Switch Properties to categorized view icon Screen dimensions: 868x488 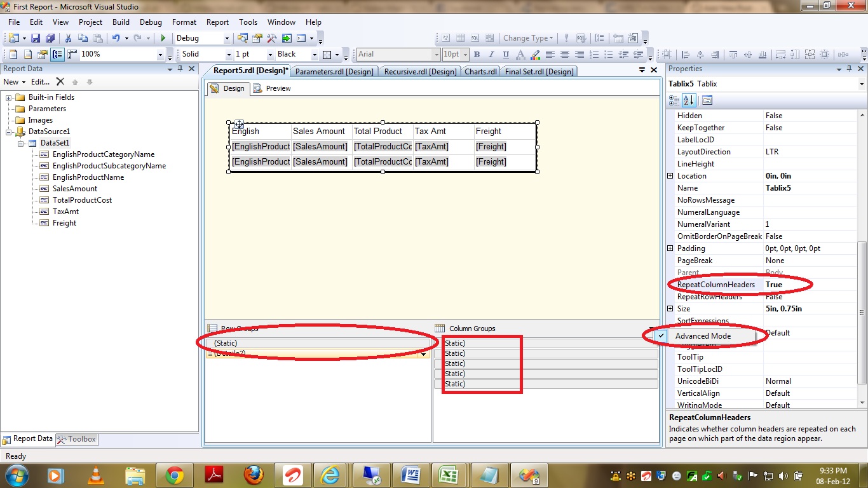pos(674,100)
